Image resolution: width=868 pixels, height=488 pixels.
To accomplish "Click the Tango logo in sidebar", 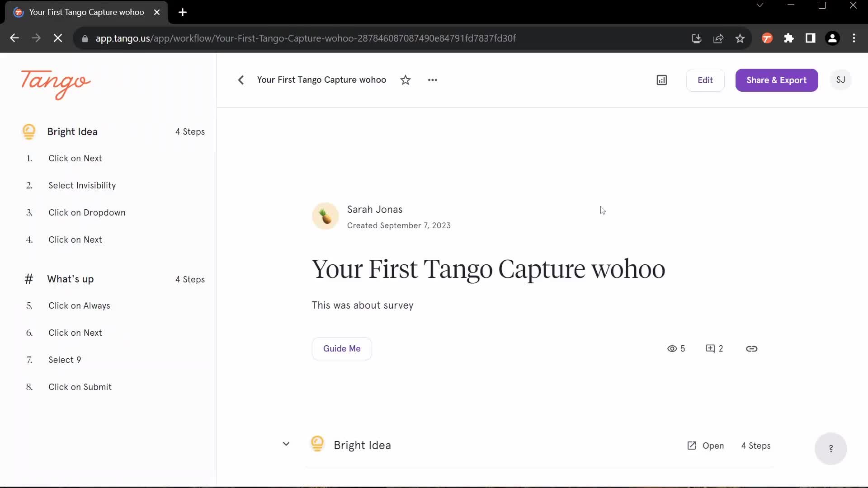I will [x=56, y=84].
